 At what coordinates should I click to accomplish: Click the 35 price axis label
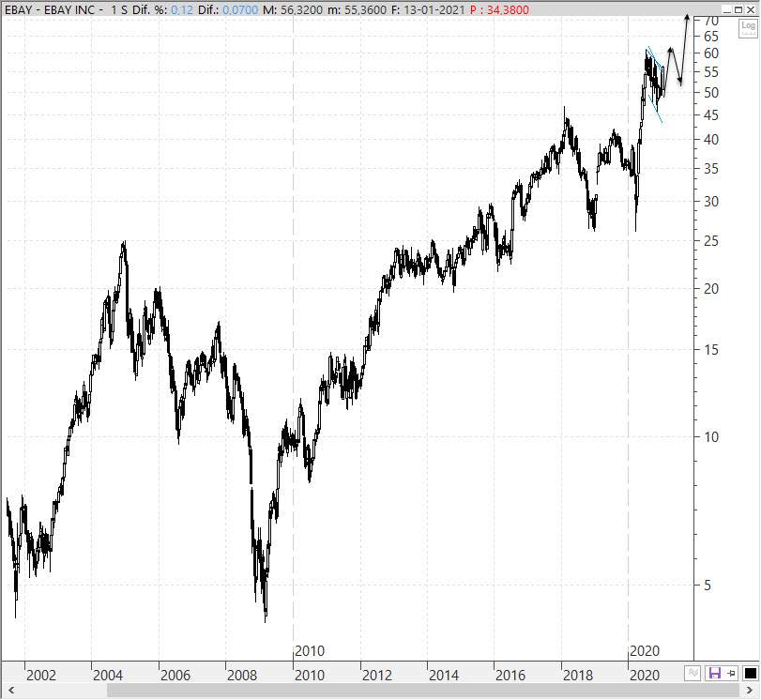tap(711, 169)
